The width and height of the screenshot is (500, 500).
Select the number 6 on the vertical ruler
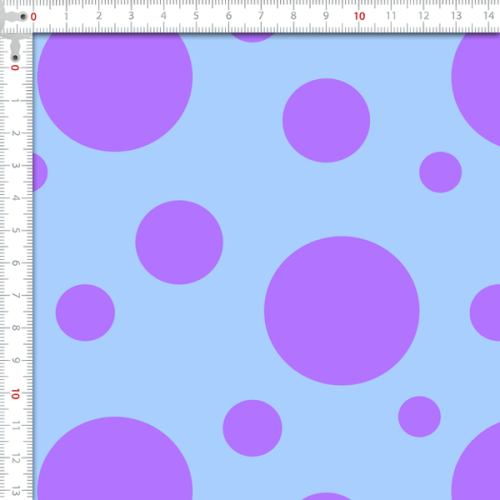(x=15, y=263)
